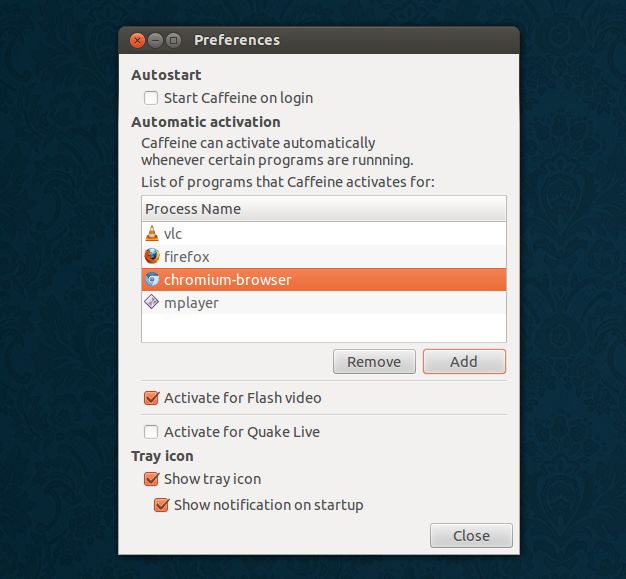
Task: Click Add to add a new process
Action: [464, 362]
